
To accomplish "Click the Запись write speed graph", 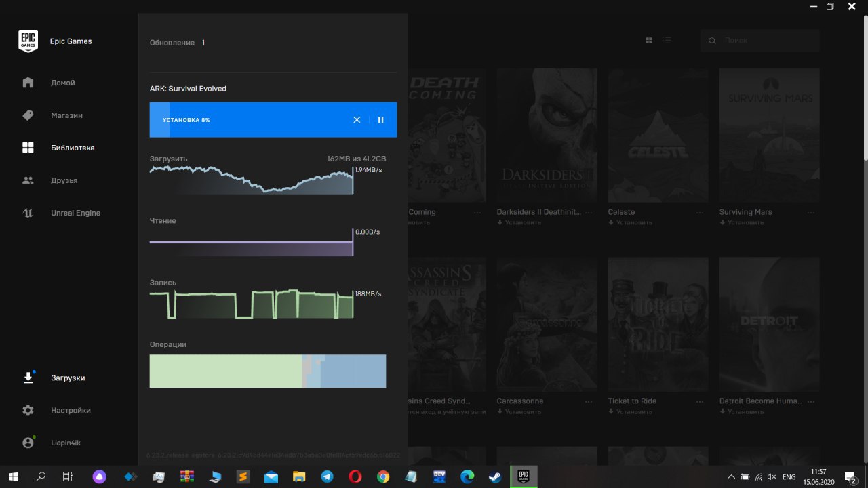I will pos(252,304).
